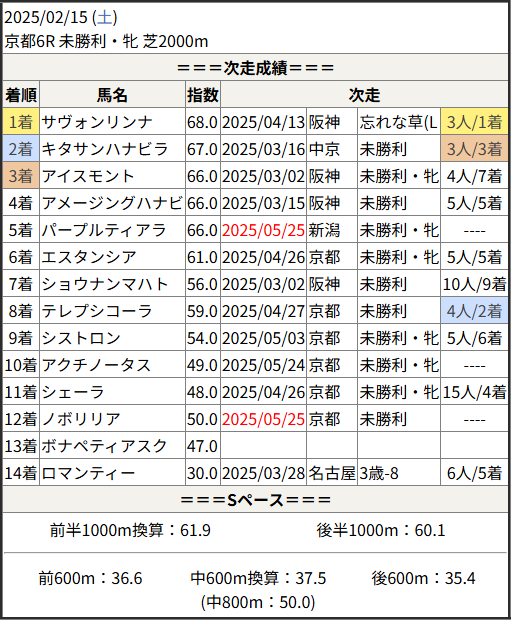Click the red date in ノボリリア row
Viewport: 511px width, 620px height.
(x=263, y=419)
